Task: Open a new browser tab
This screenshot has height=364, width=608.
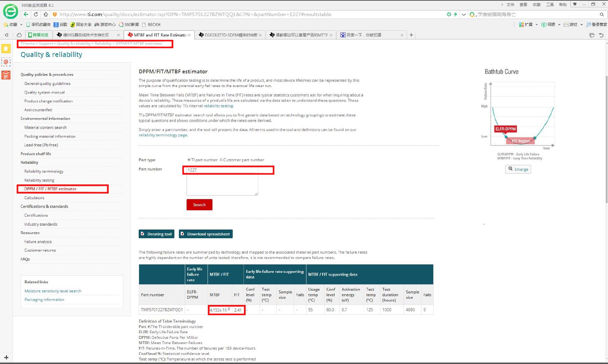Action: [411, 35]
